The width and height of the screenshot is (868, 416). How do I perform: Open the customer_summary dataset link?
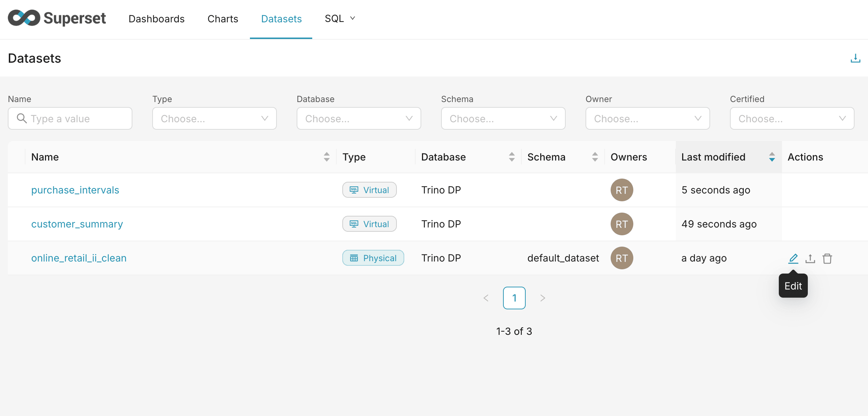(x=77, y=224)
